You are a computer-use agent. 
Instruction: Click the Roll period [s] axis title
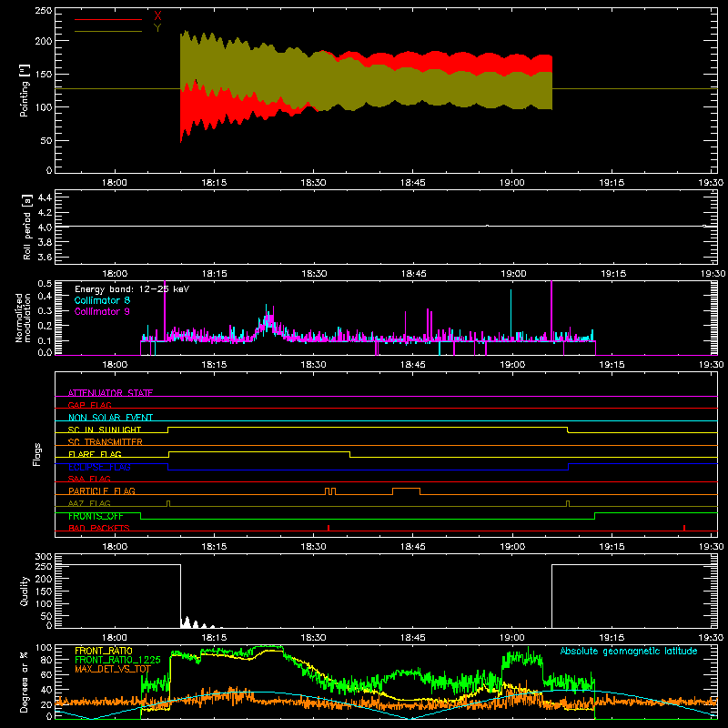coord(26,227)
